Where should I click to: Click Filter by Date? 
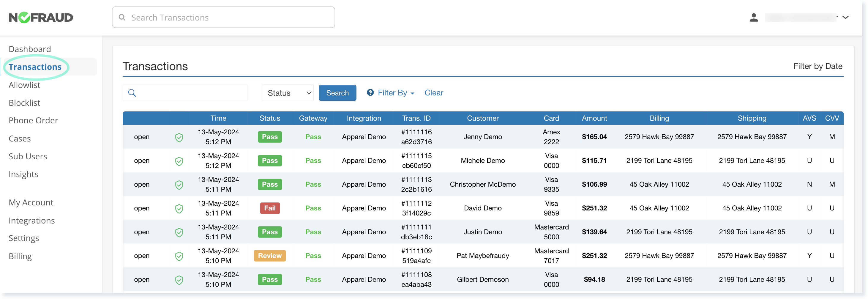(x=818, y=66)
